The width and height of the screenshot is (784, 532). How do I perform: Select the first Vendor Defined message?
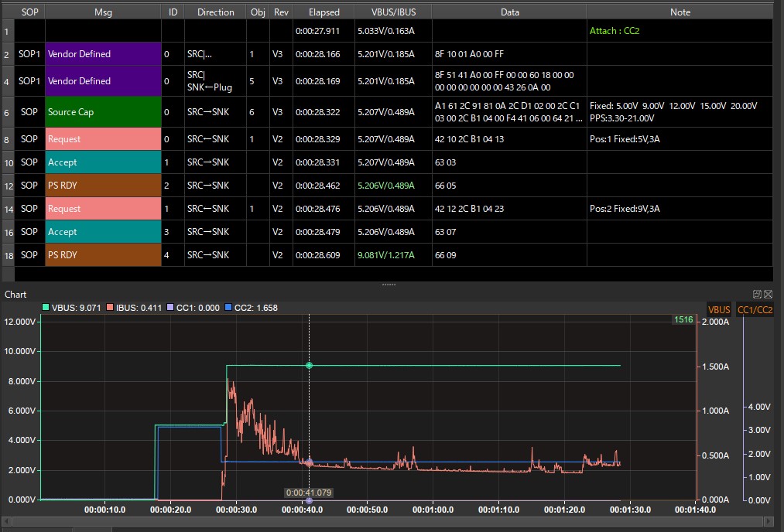click(x=388, y=54)
